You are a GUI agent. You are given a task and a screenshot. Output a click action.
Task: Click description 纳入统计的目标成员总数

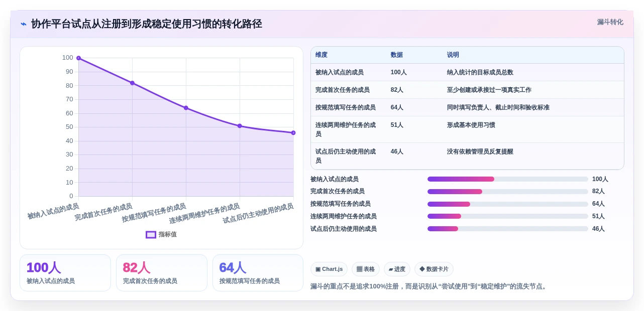(x=480, y=72)
